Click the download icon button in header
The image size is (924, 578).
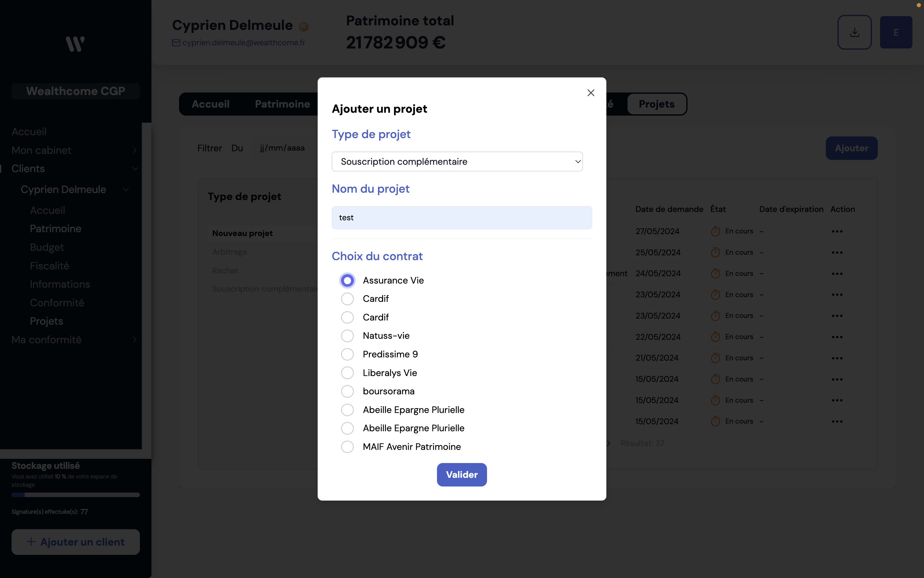pyautogui.click(x=854, y=32)
